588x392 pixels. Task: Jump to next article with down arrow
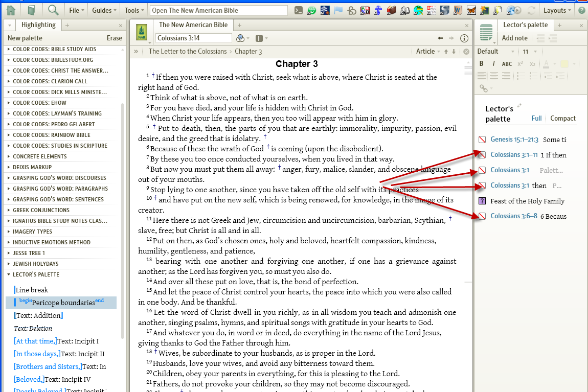tap(454, 52)
